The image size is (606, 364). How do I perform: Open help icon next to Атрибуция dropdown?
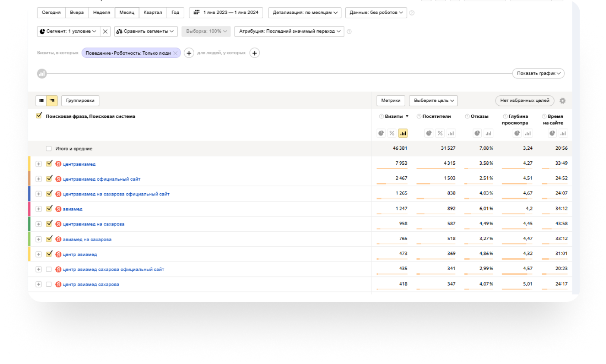(x=349, y=31)
